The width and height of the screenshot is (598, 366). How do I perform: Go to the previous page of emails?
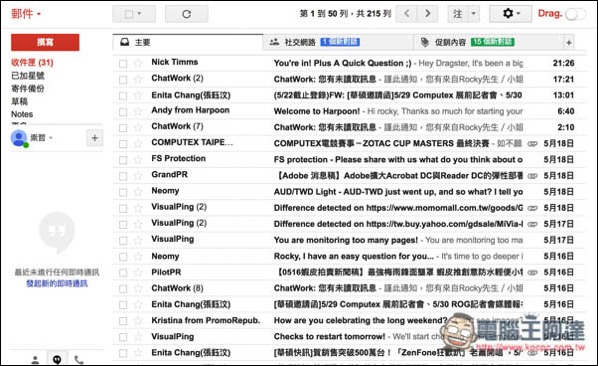tap(407, 14)
